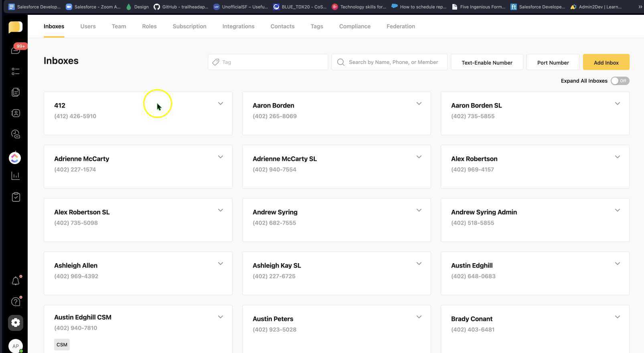644x353 pixels.
Task: Expand the Aaron Borden SL inbox chevron
Action: [618, 103]
